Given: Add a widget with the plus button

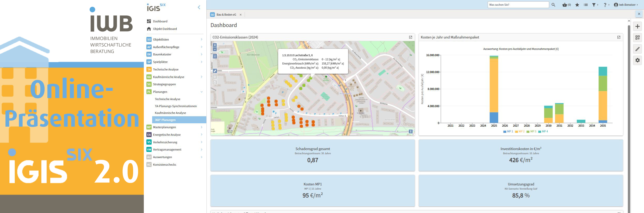Looking at the screenshot, I should [x=637, y=26].
